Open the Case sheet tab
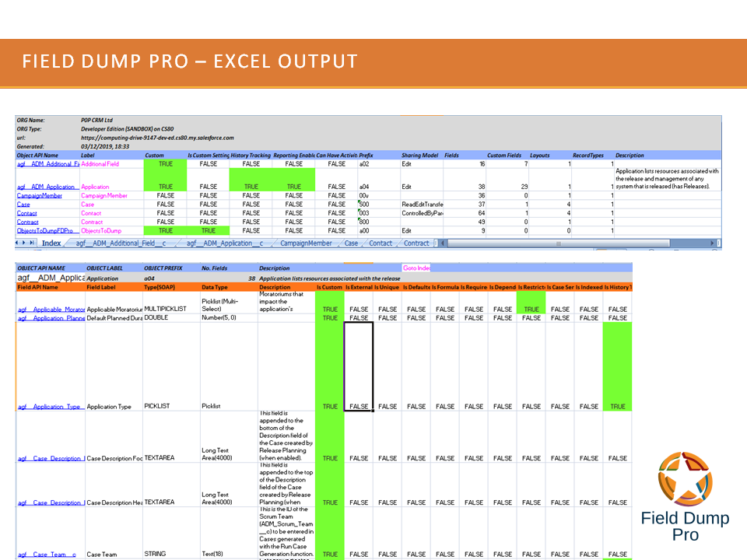Screen dimensions: 747x560 (x=351, y=243)
